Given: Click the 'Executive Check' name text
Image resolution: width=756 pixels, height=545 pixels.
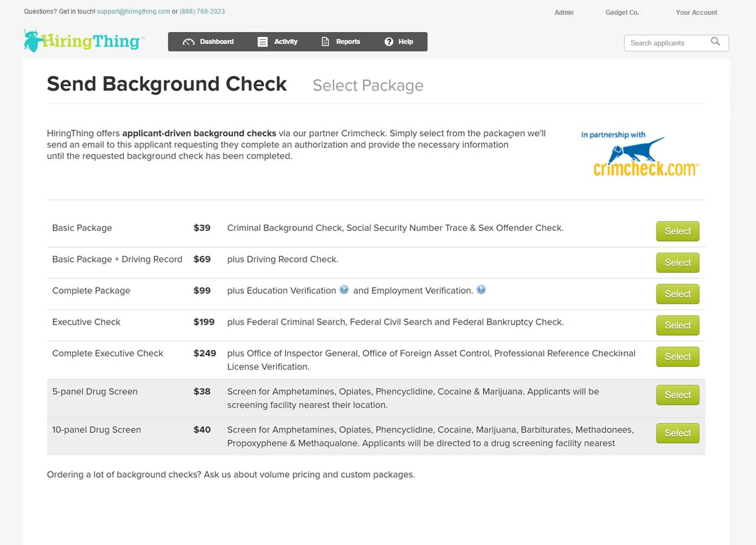Looking at the screenshot, I should (86, 322).
